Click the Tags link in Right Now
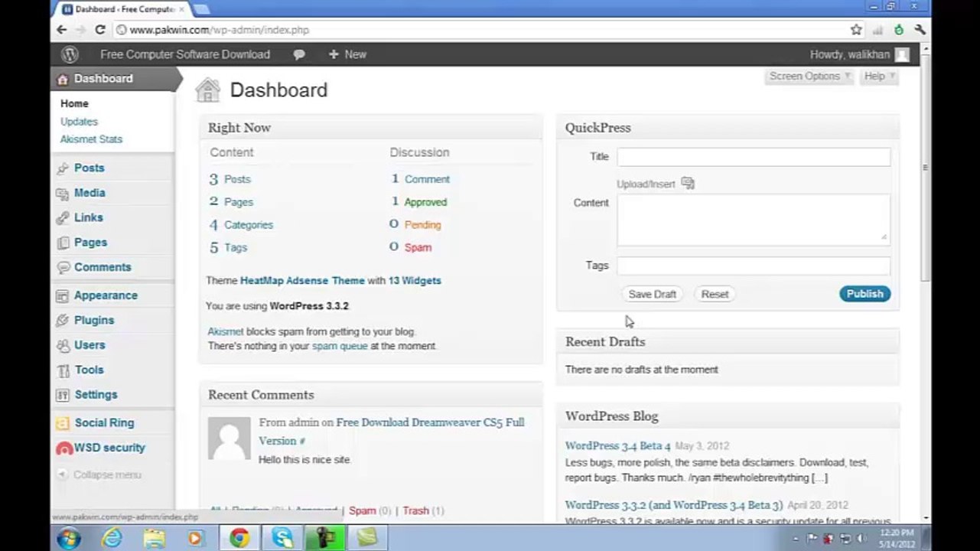Viewport: 980px width, 551px height. tap(236, 248)
